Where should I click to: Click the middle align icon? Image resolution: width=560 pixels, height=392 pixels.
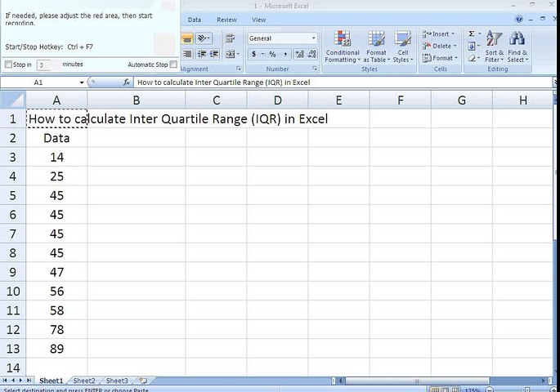[187, 38]
